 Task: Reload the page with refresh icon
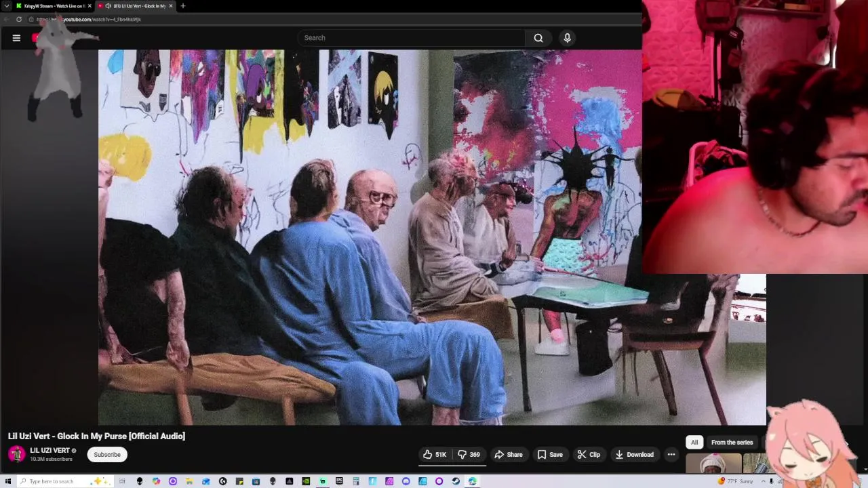[19, 20]
